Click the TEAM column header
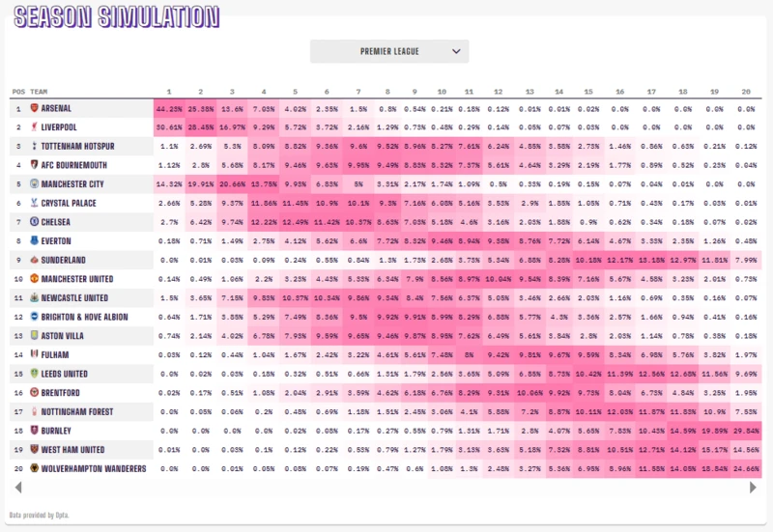Viewport: 773px width, 532px height. tap(40, 91)
